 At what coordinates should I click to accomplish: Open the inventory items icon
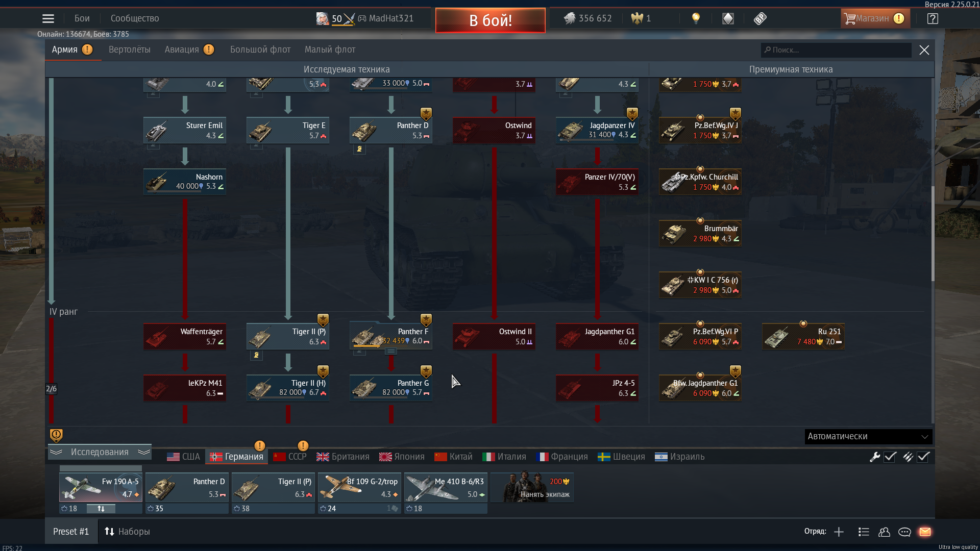[728, 18]
